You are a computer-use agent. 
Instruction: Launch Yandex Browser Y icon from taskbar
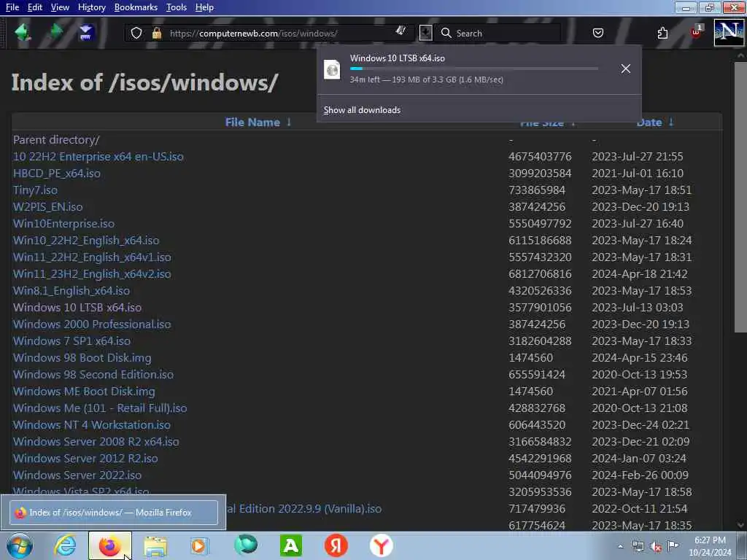[x=381, y=545]
